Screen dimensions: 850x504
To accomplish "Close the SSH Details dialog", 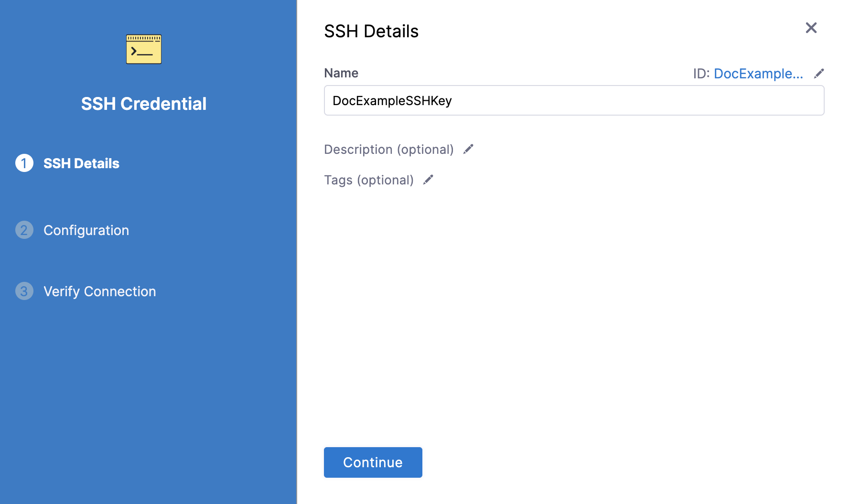I will [x=811, y=28].
